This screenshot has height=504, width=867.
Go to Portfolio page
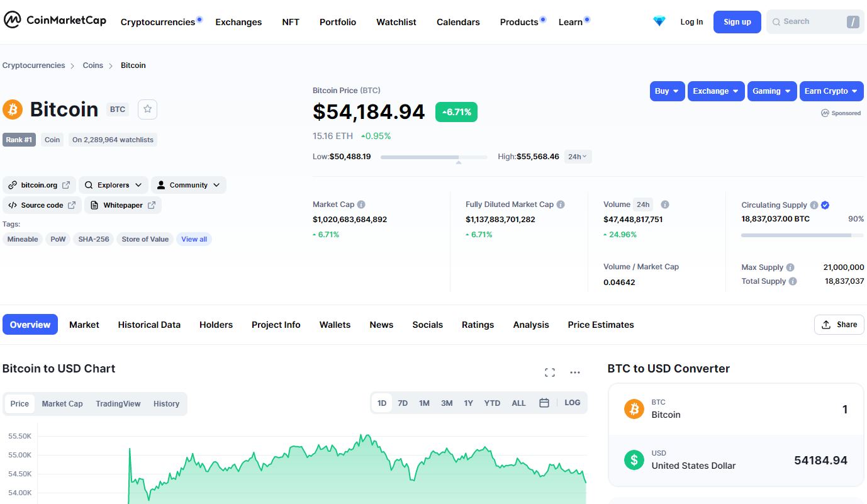click(338, 22)
